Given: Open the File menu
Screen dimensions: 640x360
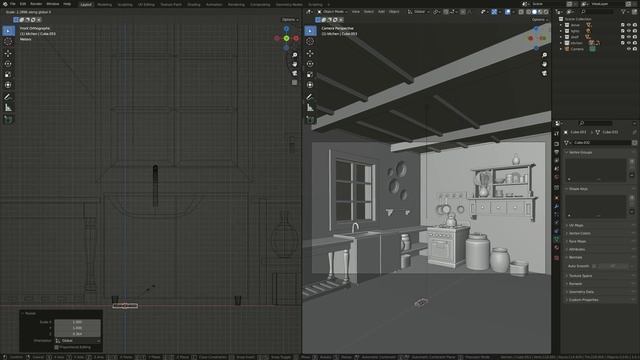Looking at the screenshot, I should pyautogui.click(x=13, y=4).
